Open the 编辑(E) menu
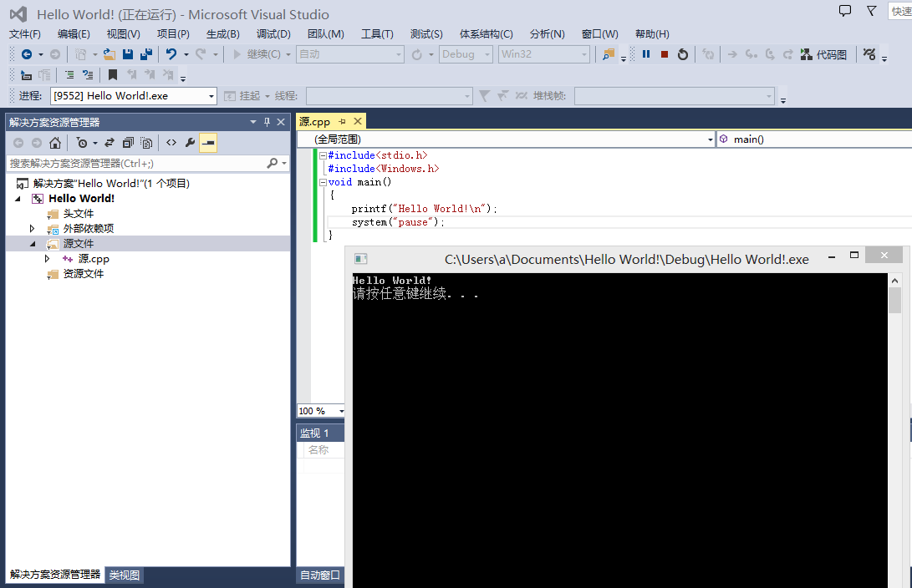Image resolution: width=912 pixels, height=588 pixels. pyautogui.click(x=74, y=34)
